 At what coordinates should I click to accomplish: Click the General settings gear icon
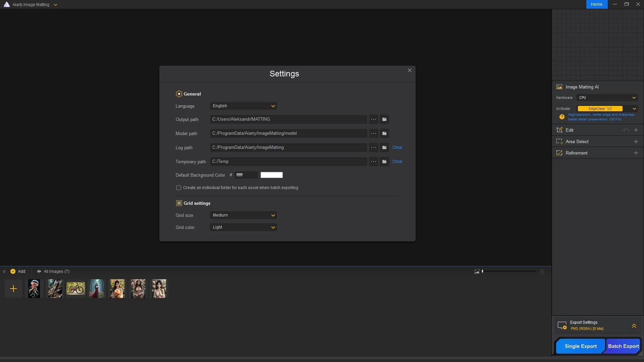(179, 94)
